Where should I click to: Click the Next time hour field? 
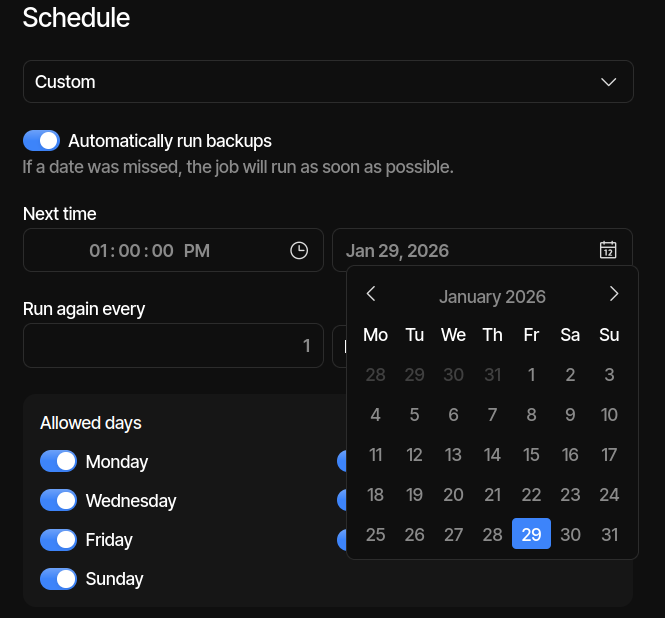click(x=98, y=251)
